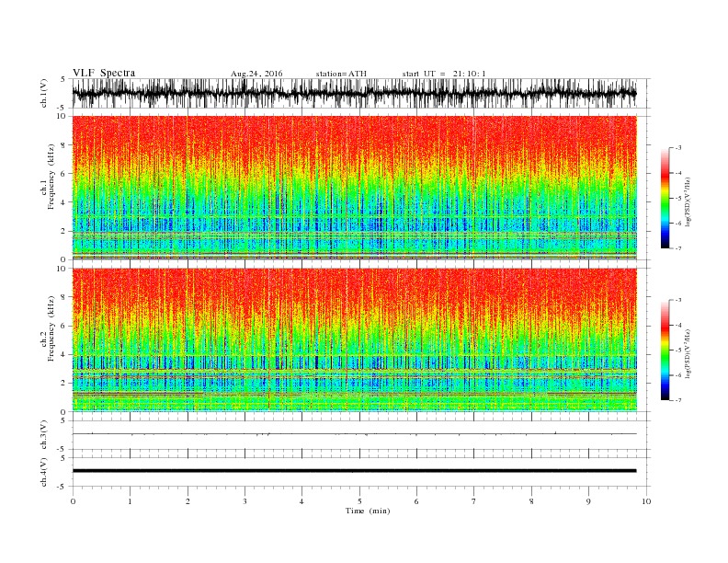Click the "VLF Spectra" title text
Screen dimensions: 728x563
(104, 73)
